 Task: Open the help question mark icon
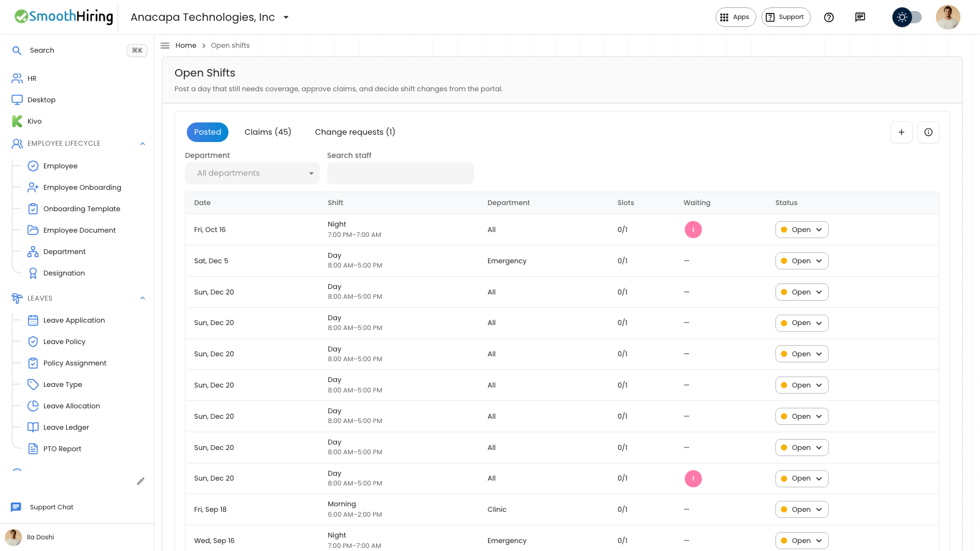click(x=829, y=17)
